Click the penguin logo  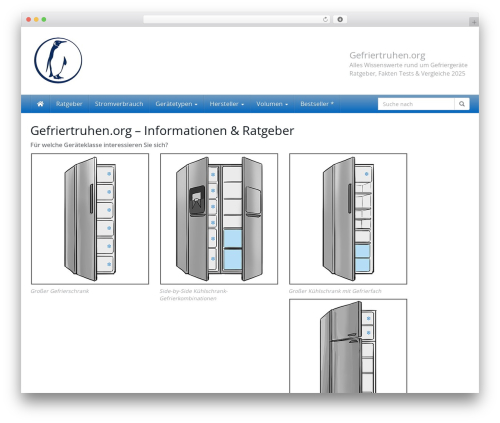click(58, 60)
